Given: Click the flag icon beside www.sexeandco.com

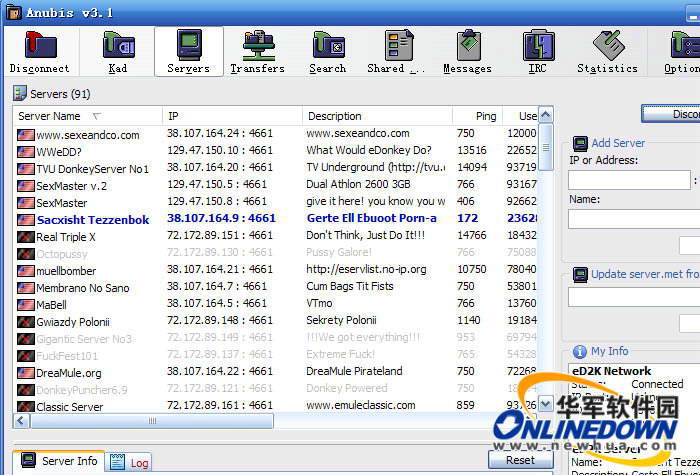Looking at the screenshot, I should click(x=25, y=135).
